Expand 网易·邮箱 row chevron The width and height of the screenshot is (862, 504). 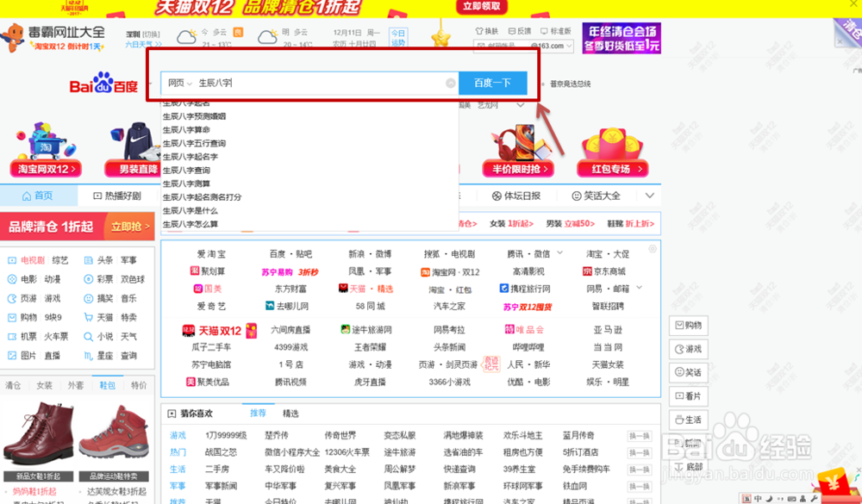pos(639,288)
